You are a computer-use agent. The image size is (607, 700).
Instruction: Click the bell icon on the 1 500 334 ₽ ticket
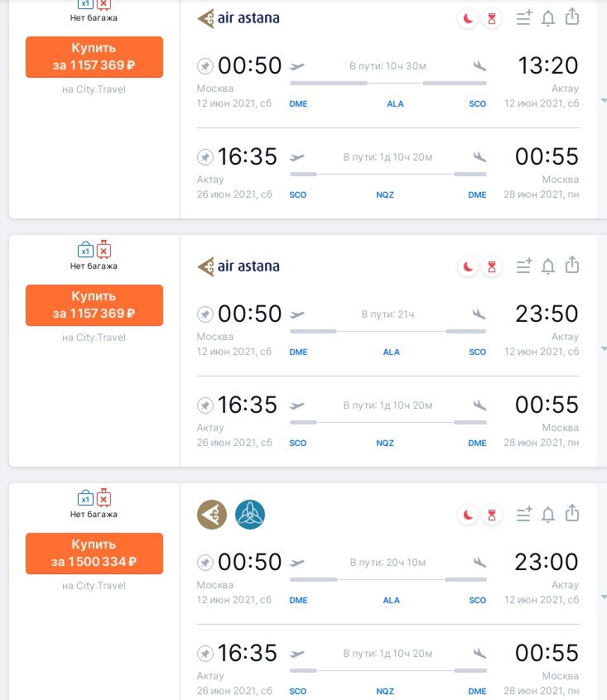click(548, 515)
